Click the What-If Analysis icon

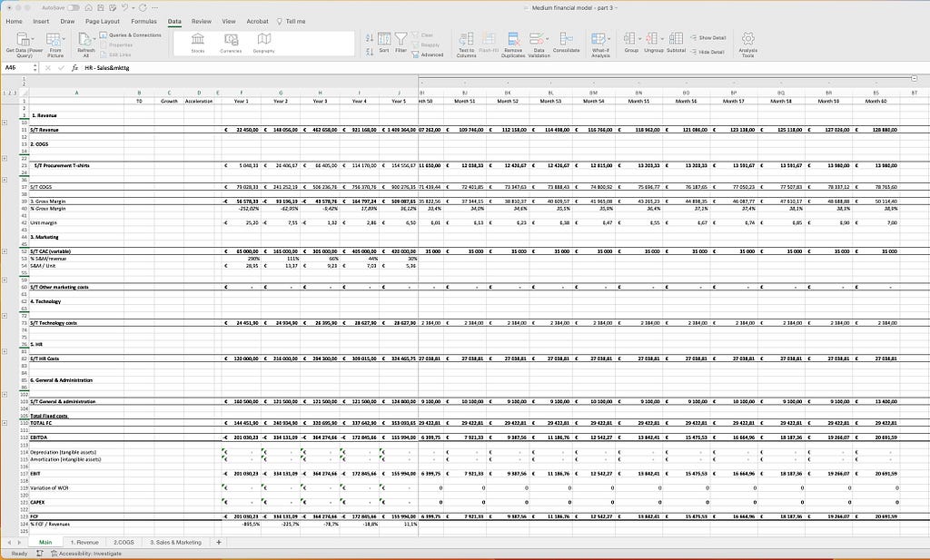(x=598, y=39)
